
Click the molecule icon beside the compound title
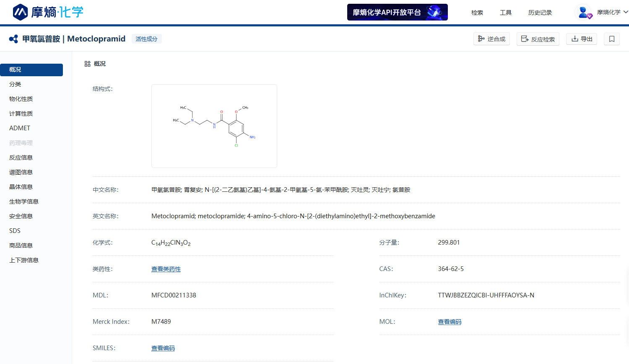13,39
